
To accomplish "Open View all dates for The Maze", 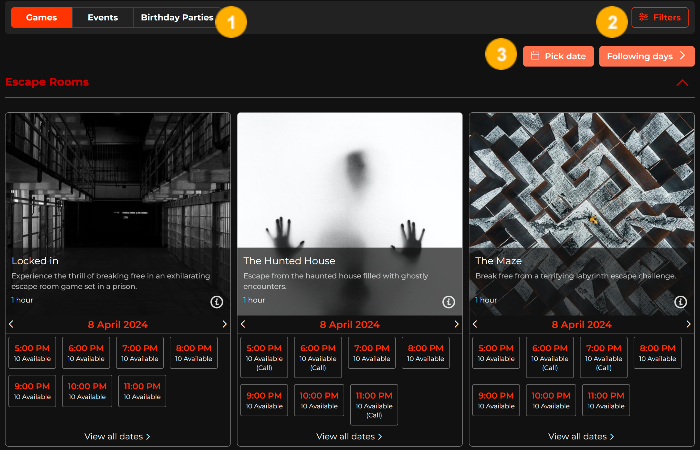I will click(582, 436).
